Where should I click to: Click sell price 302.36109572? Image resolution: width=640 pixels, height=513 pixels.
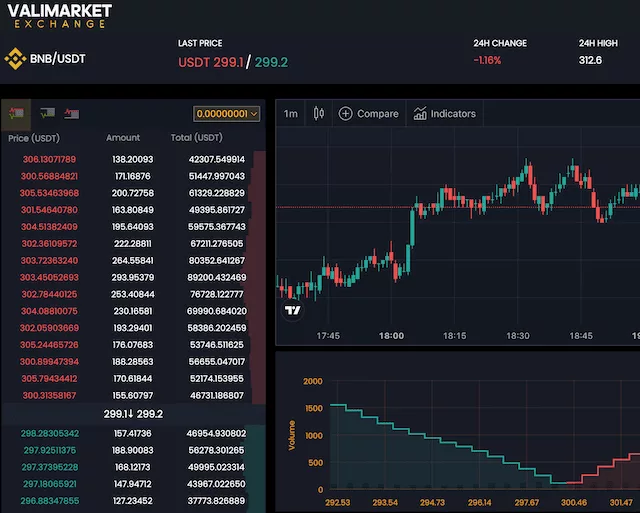coord(49,244)
